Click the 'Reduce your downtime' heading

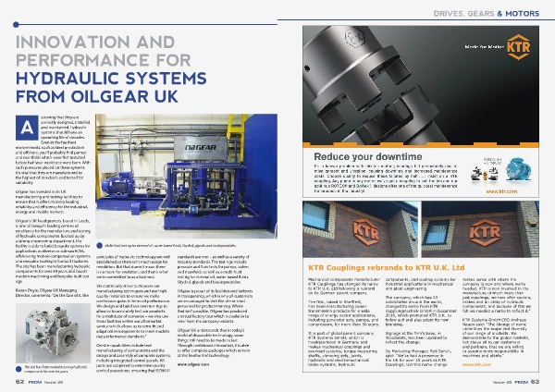click(368, 156)
